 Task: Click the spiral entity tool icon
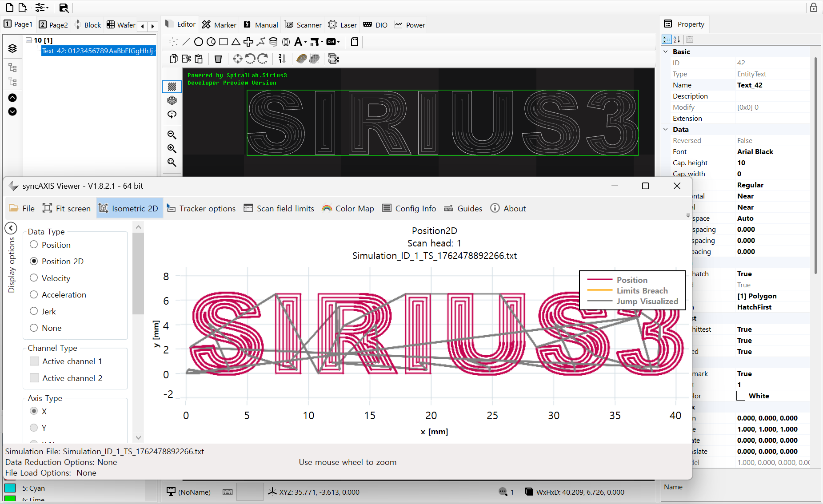pyautogui.click(x=273, y=42)
